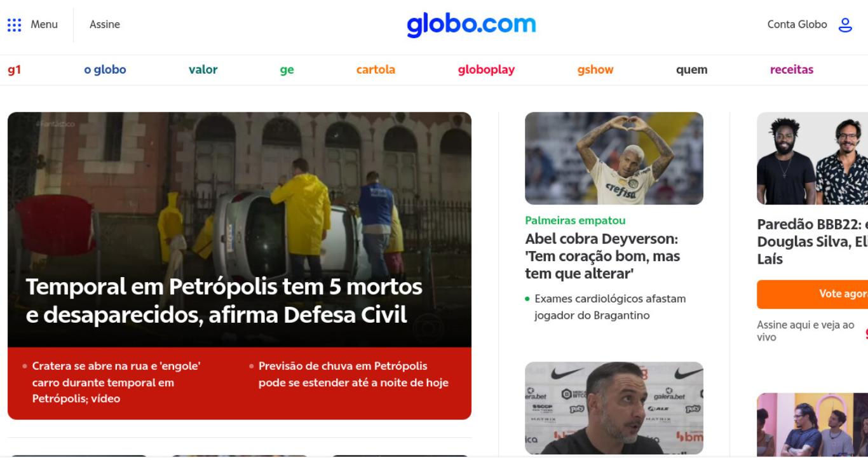Open the valor section
Image resolution: width=868 pixels, height=460 pixels.
(x=203, y=70)
